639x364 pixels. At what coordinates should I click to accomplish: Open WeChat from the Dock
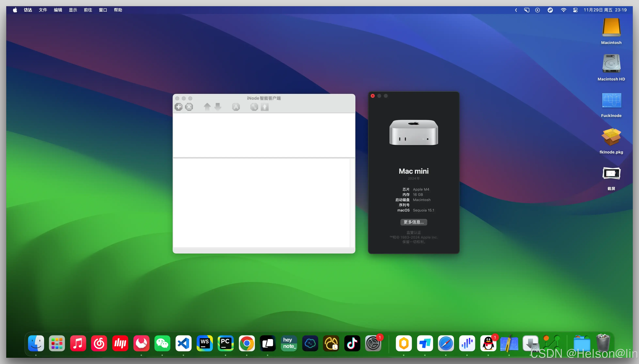[x=162, y=343]
